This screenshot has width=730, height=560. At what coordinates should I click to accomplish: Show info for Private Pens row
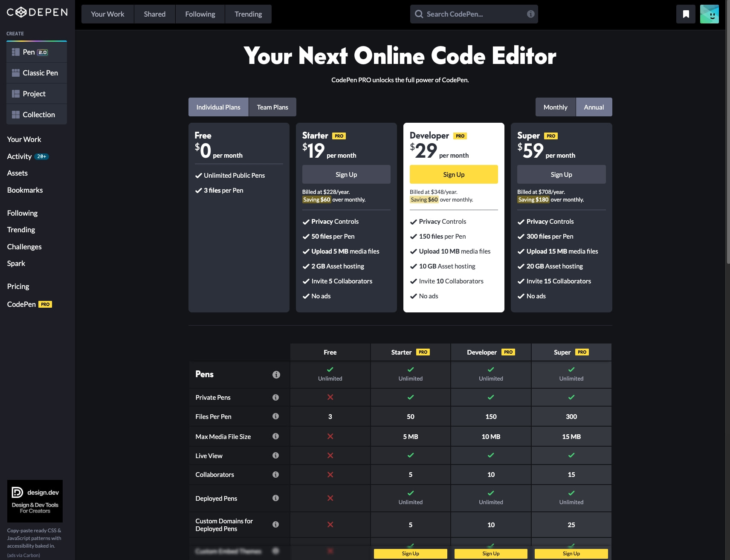click(x=275, y=397)
